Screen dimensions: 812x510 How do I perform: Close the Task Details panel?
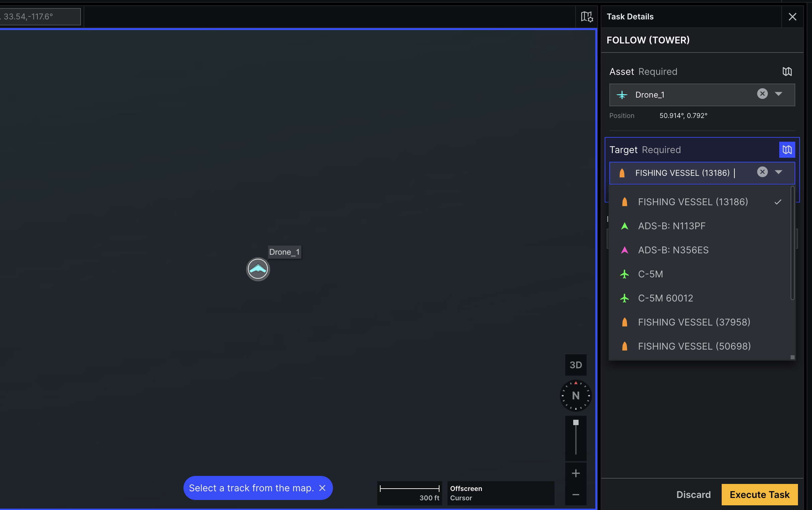(x=793, y=16)
